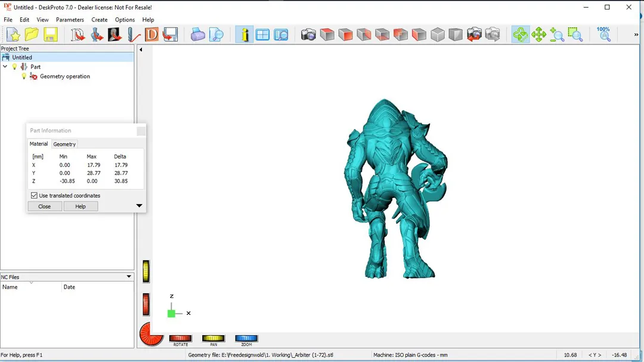This screenshot has width=644, height=362.
Task: Print using the printer icon
Action: [197, 35]
